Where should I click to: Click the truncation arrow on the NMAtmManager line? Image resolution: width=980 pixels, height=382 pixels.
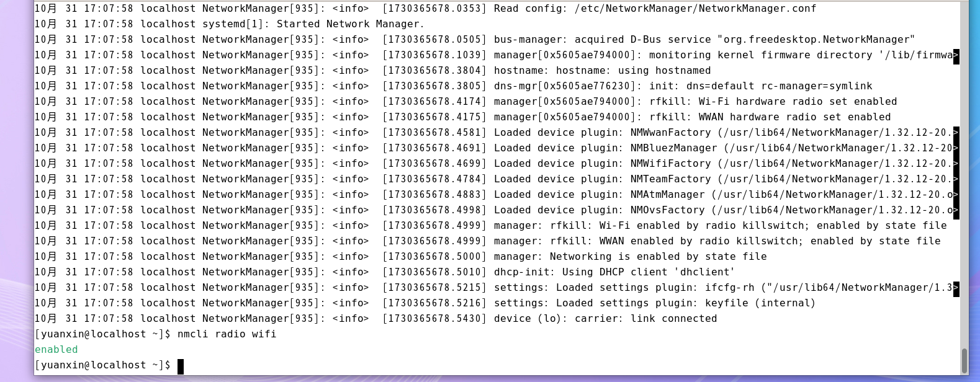(956, 195)
